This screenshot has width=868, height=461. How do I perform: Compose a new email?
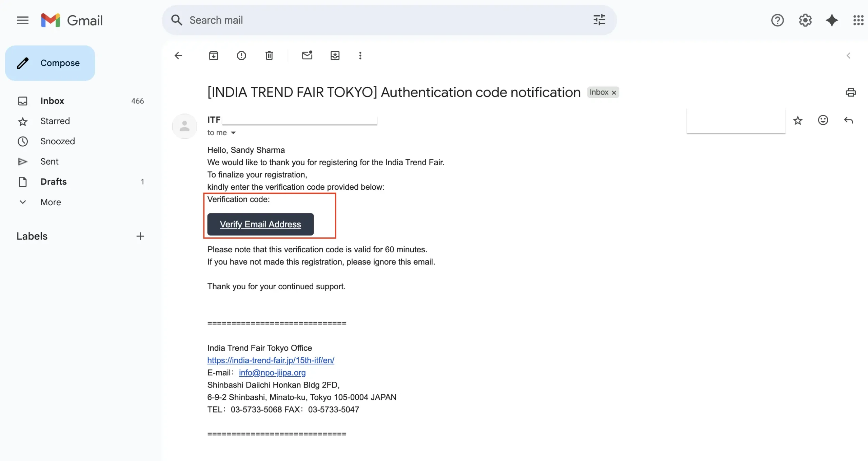(50, 63)
